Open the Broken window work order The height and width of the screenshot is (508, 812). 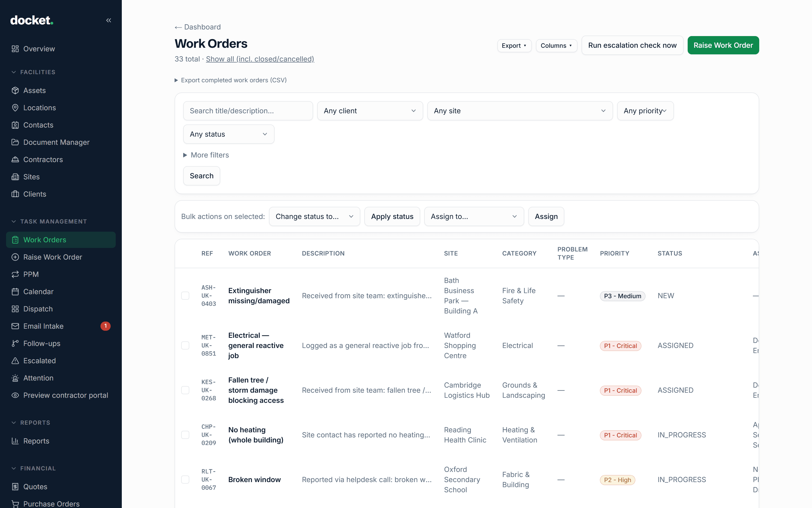coord(254,480)
